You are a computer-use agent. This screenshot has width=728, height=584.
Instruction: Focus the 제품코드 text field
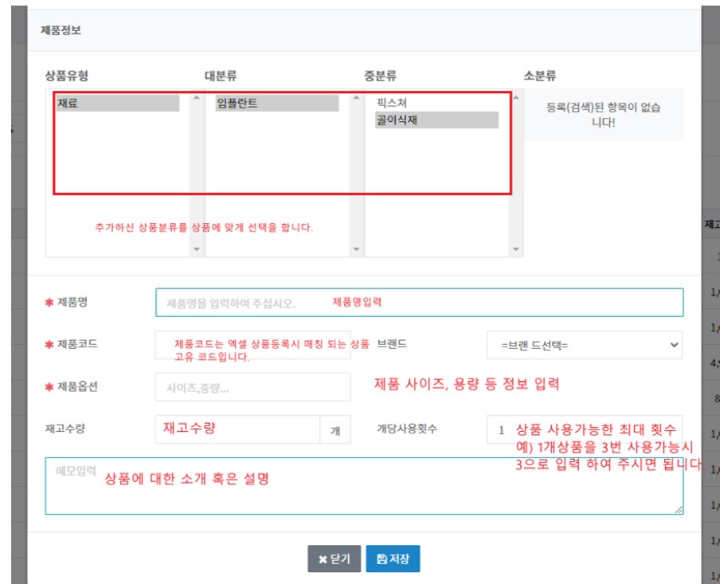[252, 345]
